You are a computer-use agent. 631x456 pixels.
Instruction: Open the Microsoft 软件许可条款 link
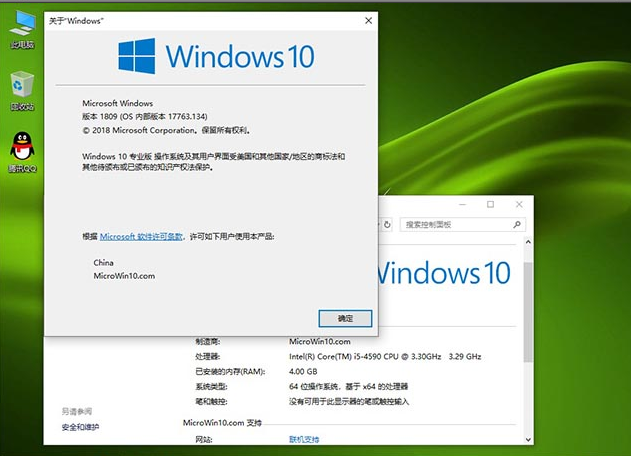(141, 236)
